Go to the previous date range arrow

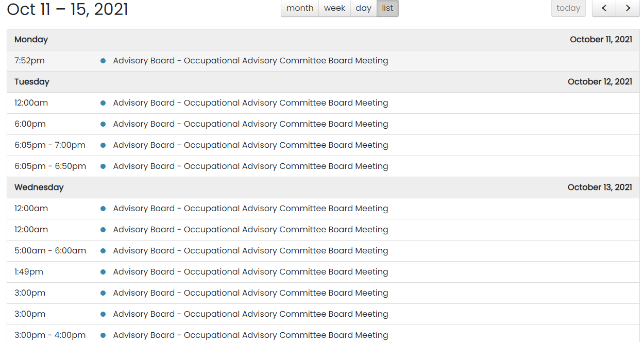pos(604,8)
